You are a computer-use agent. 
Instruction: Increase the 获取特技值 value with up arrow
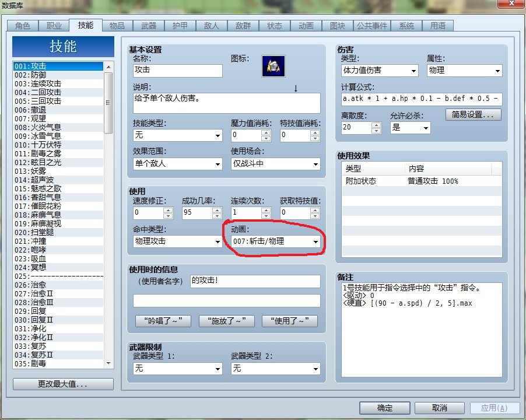[315, 211]
